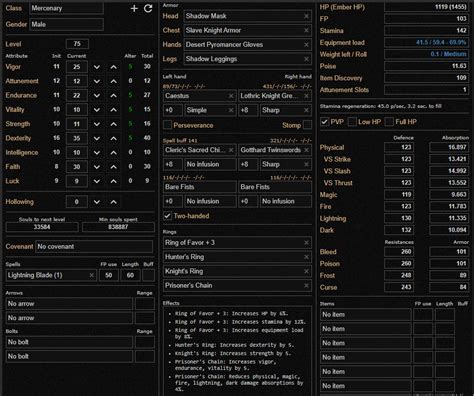Open the Sharp infusion dropdown for Gotthard Twinswords

[x=286, y=164]
